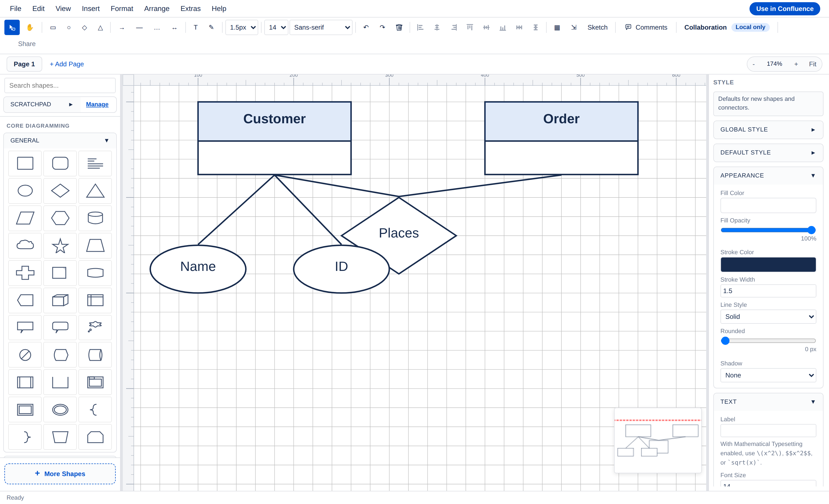Toggle the grid display icon
The height and width of the screenshot is (504, 829).
click(557, 28)
